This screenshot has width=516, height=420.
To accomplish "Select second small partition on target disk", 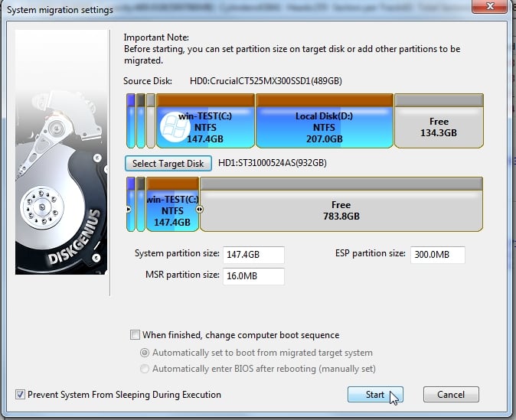I will click(x=141, y=204).
